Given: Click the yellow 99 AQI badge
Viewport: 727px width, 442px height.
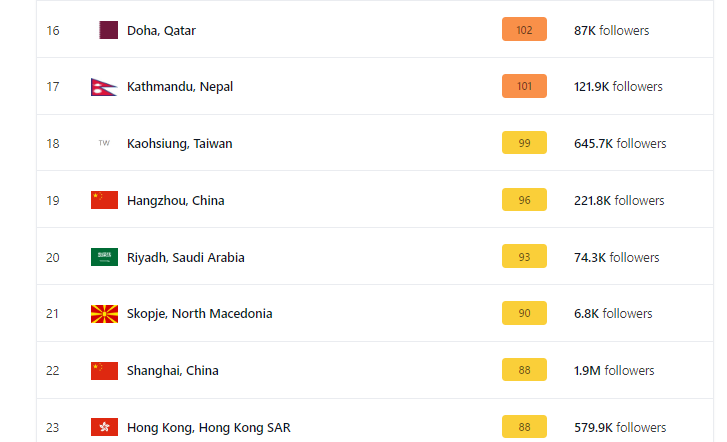Looking at the screenshot, I should 524,143.
